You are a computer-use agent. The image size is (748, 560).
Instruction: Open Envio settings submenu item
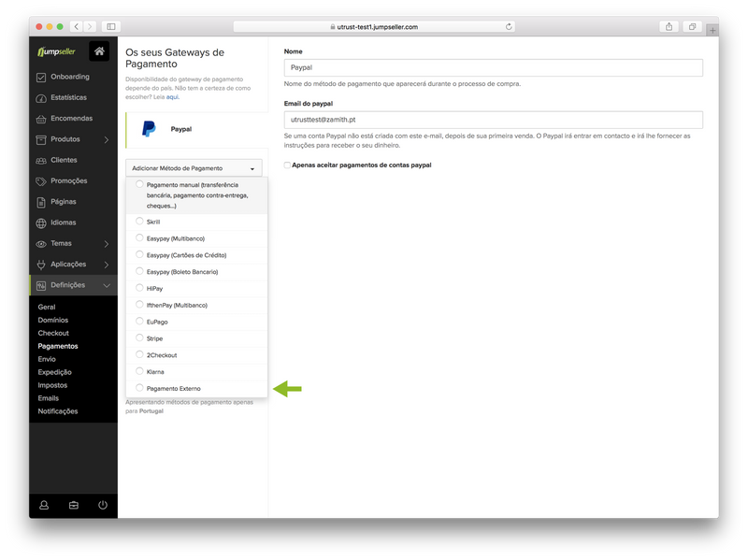(47, 359)
